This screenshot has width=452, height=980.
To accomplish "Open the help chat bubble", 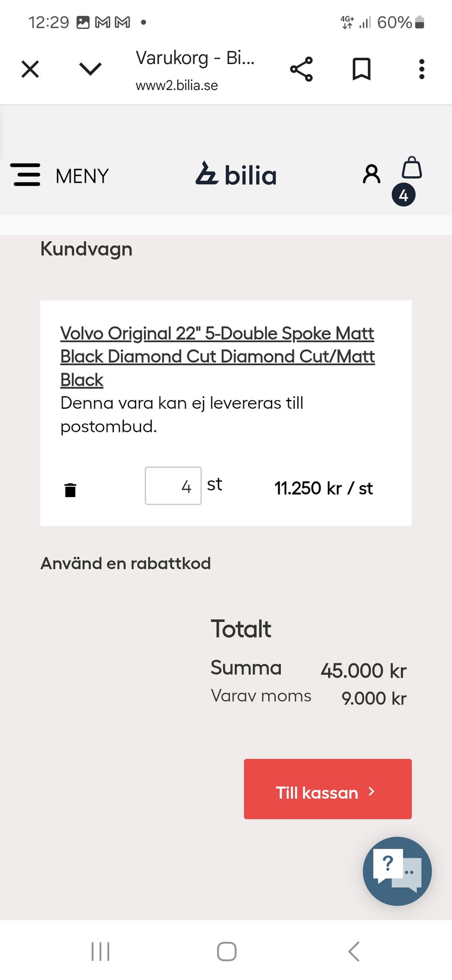I will click(397, 871).
